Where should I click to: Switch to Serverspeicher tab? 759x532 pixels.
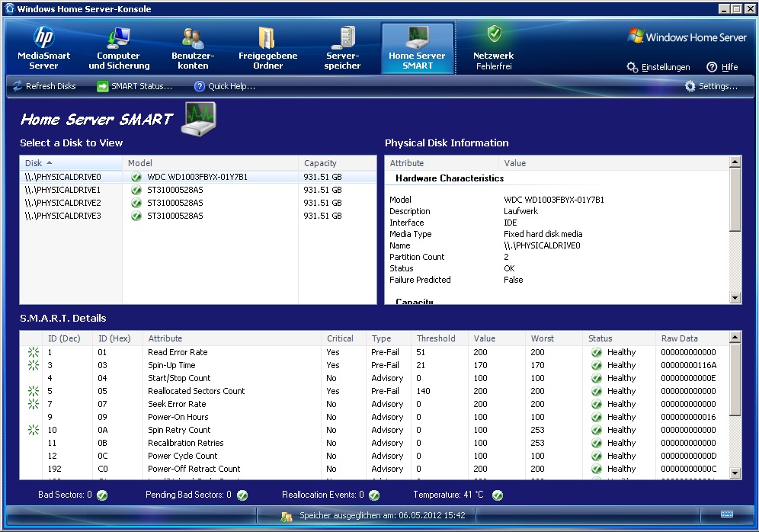coord(342,48)
